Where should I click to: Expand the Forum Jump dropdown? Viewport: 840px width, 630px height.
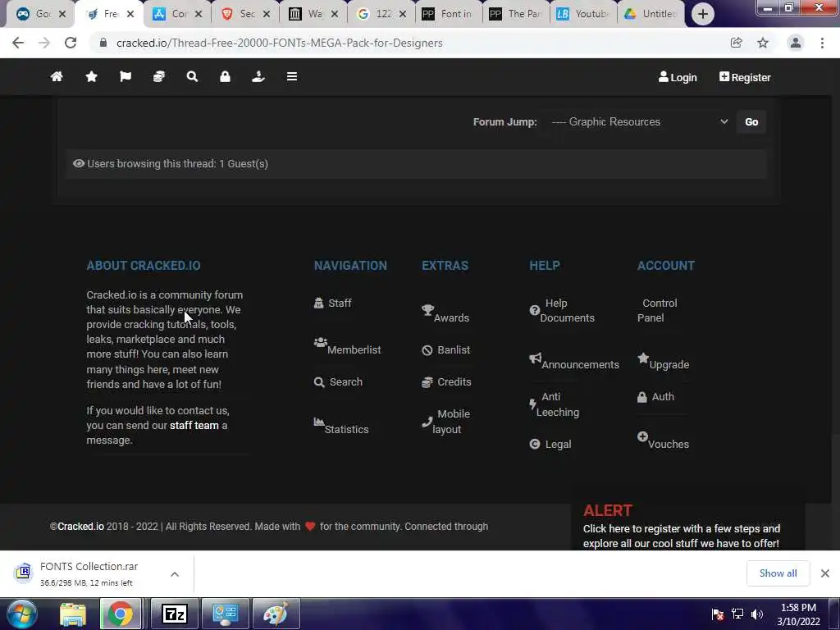point(639,121)
